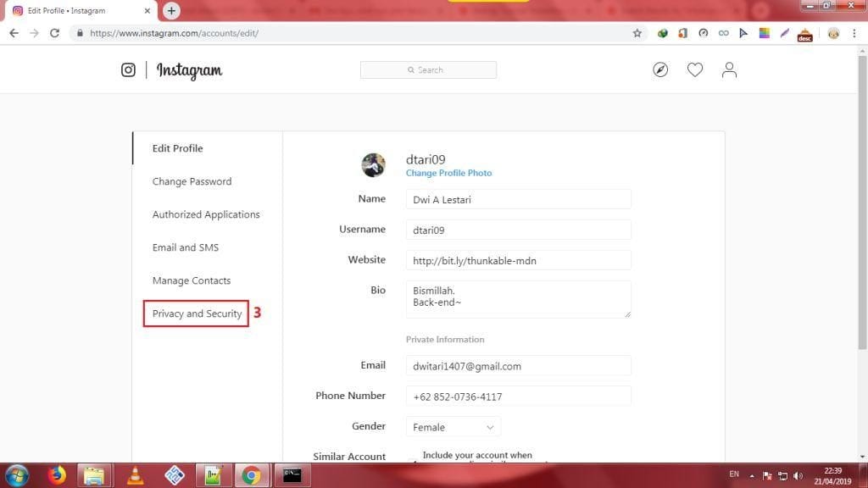Click the Bio text area

click(x=518, y=299)
